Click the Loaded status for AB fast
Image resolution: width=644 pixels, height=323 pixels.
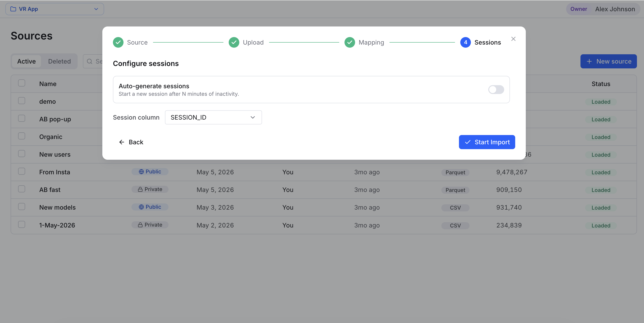601,190
